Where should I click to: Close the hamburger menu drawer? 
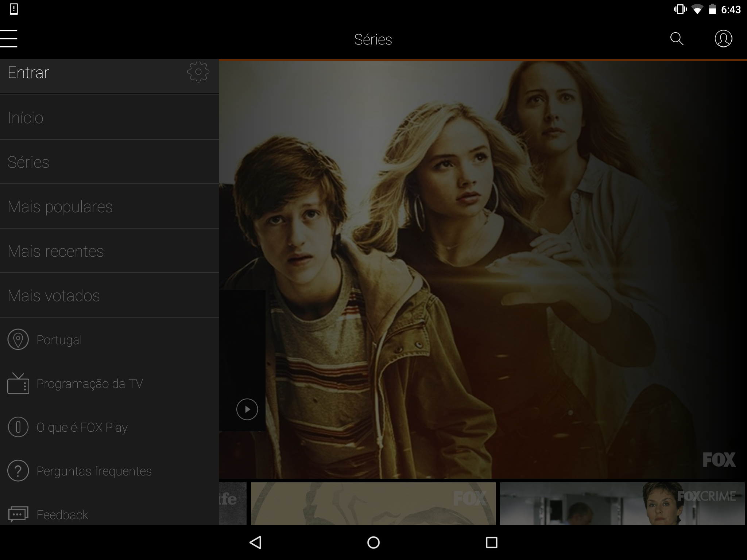coord(9,39)
